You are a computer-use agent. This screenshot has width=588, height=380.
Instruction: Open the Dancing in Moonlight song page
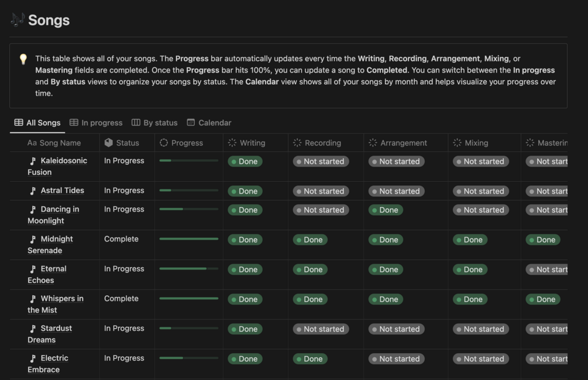(x=53, y=215)
